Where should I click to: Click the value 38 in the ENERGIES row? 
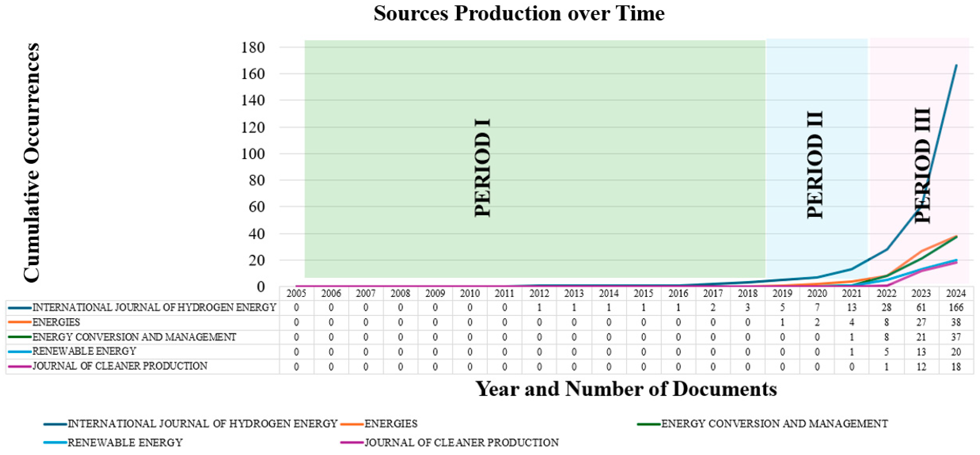point(956,323)
